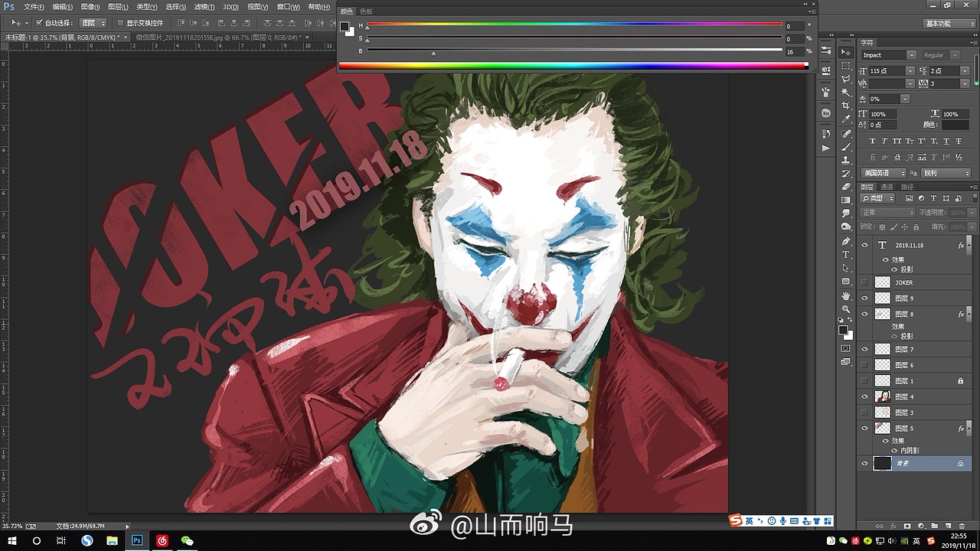Image resolution: width=980 pixels, height=551 pixels.
Task: Click the B brightness slider track
Action: point(574,51)
